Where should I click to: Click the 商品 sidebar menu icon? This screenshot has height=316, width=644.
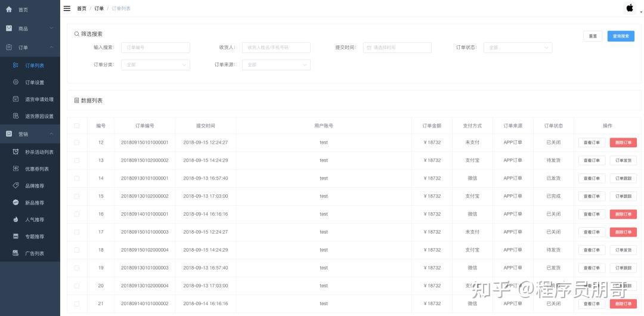coord(9,29)
